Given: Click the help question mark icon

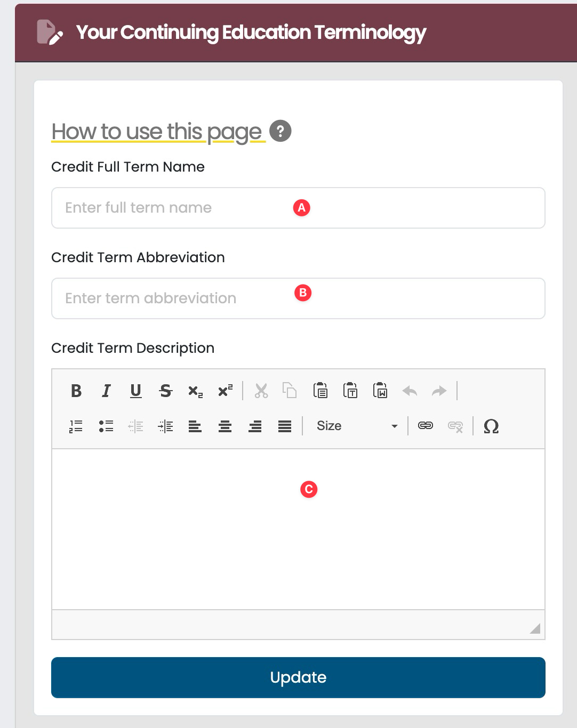Looking at the screenshot, I should coord(281,131).
